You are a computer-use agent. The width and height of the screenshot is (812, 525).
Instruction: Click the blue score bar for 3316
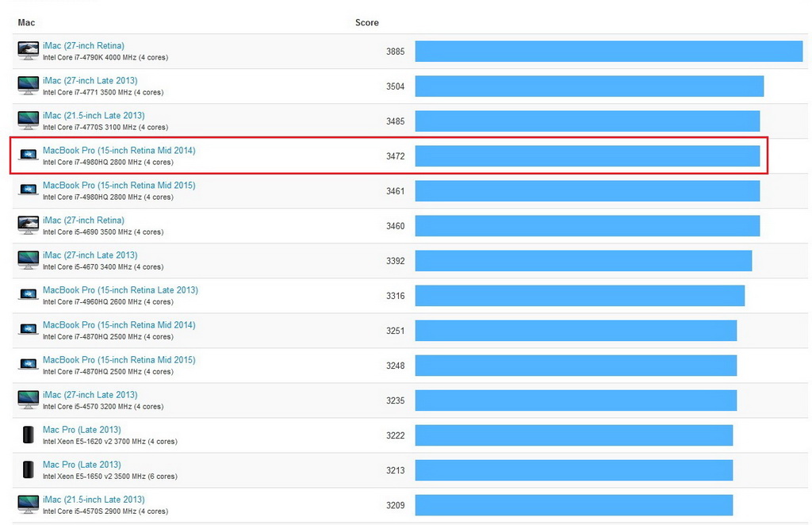(x=580, y=296)
